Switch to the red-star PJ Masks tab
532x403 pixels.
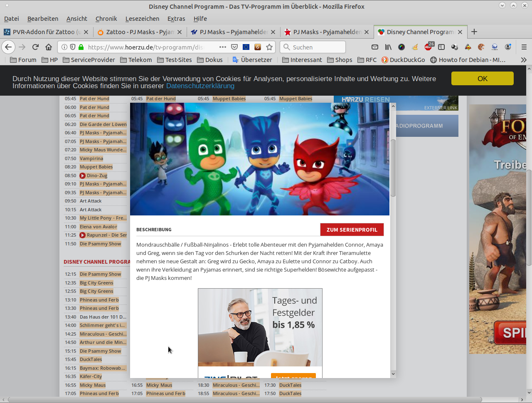tap(326, 32)
